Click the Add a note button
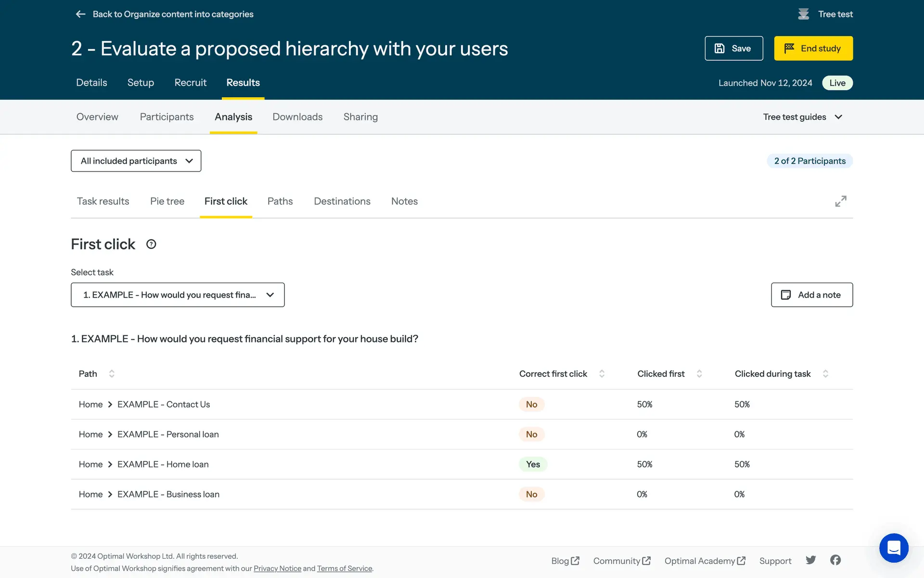This screenshot has height=578, width=924. (x=811, y=295)
